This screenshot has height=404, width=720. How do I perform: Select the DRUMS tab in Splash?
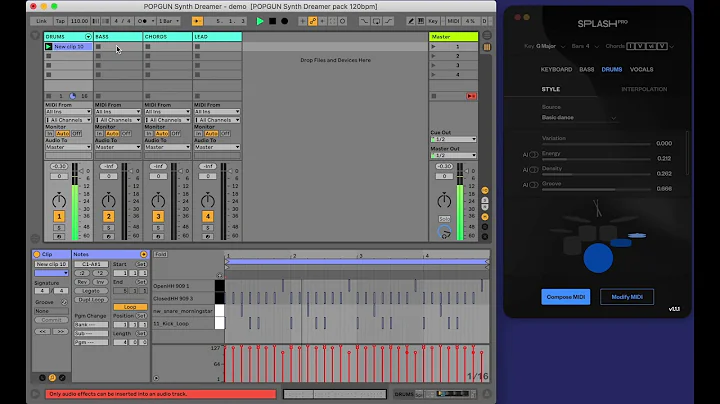coord(612,69)
